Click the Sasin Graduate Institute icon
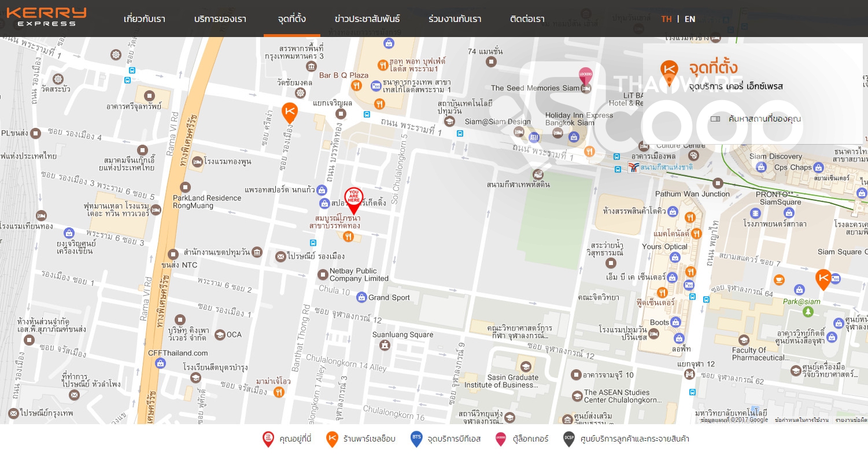The height and width of the screenshot is (456, 868). click(526, 367)
